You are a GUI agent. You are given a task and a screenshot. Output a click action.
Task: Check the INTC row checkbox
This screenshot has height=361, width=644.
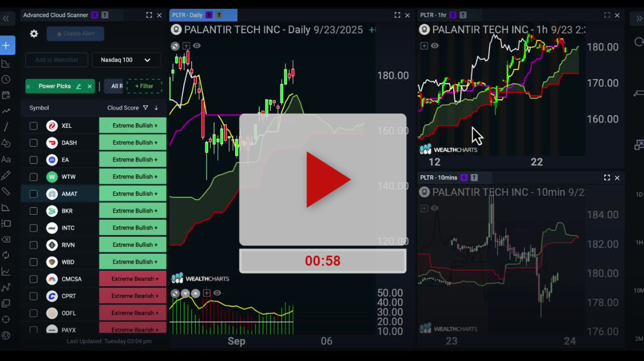(34, 228)
